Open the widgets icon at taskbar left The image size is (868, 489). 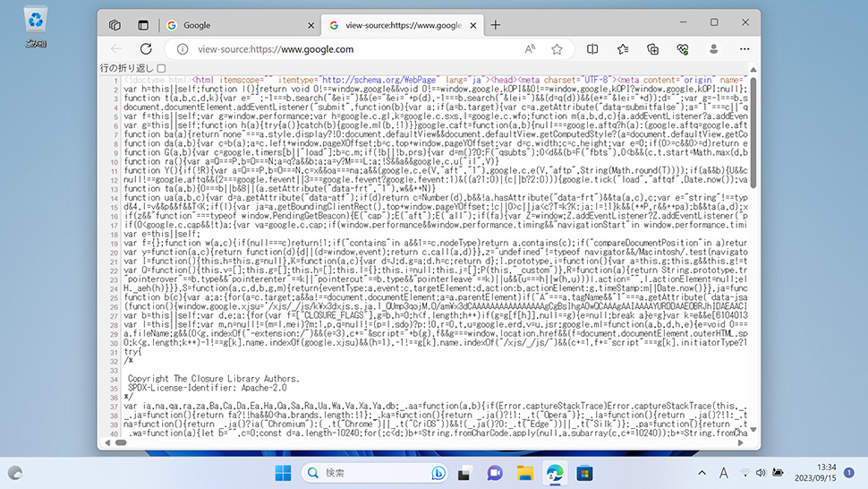pos(15,473)
